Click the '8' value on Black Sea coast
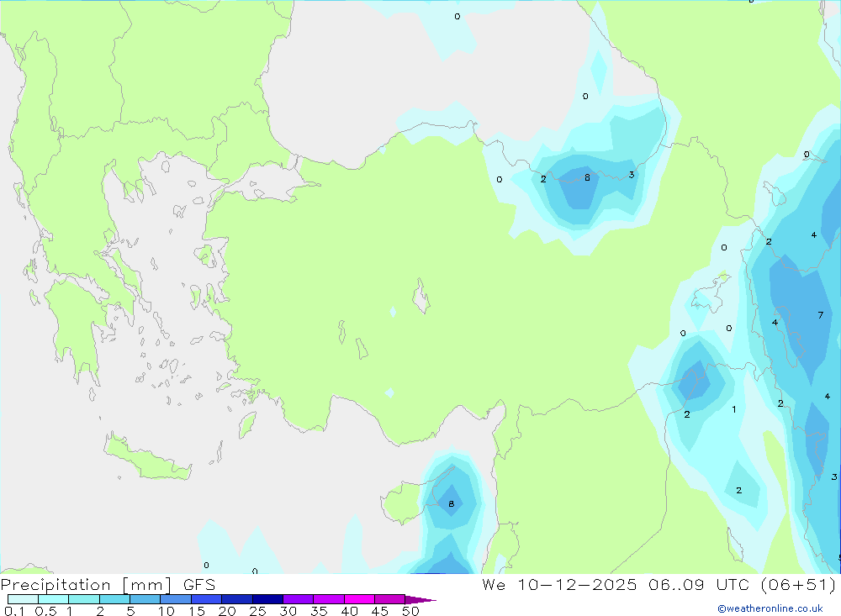The image size is (841, 616). [x=587, y=177]
